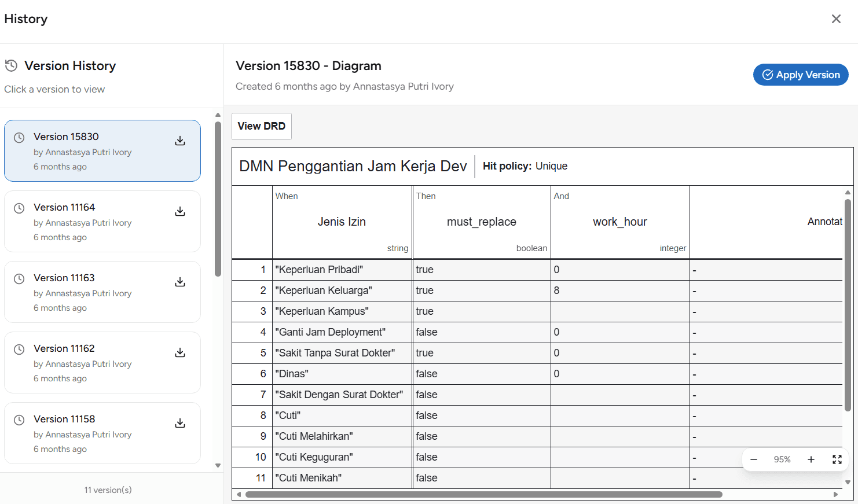The image size is (858, 504).
Task: Select "Sakit Tanpa Surat Dokter" cell
Action: (x=342, y=353)
